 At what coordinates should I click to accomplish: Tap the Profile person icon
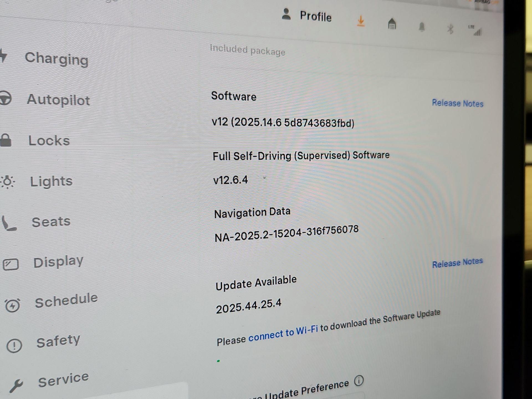point(286,14)
